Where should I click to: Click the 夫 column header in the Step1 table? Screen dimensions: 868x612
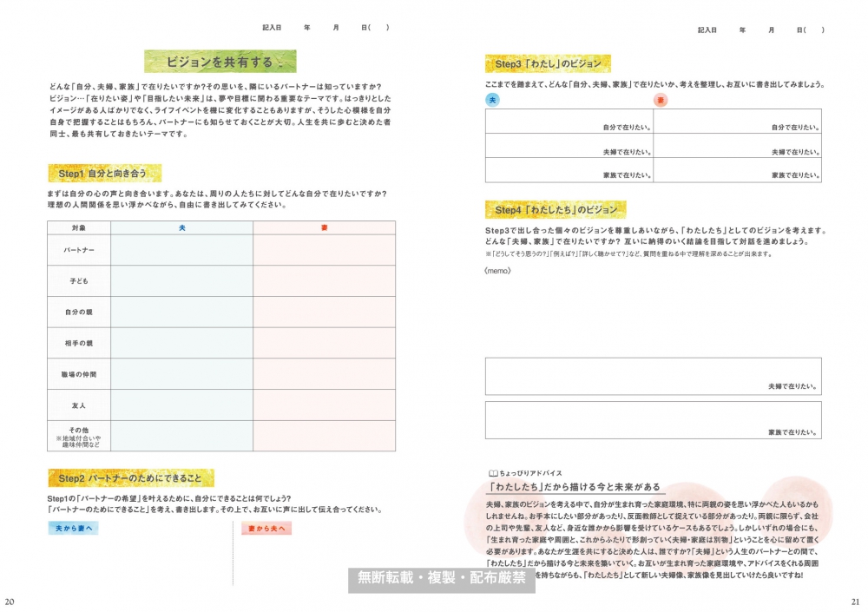tap(182, 227)
